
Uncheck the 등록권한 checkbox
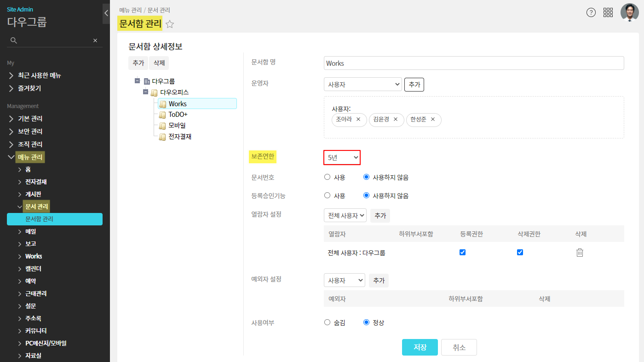coord(463,253)
